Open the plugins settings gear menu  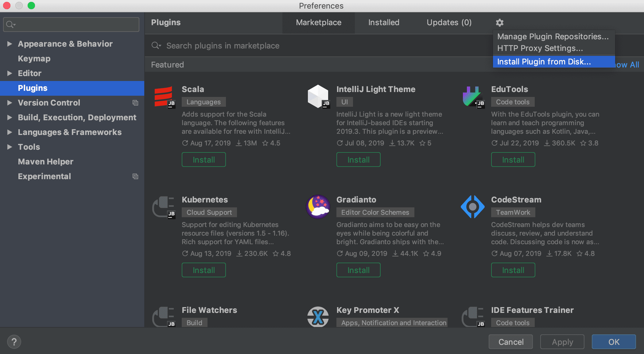(499, 22)
